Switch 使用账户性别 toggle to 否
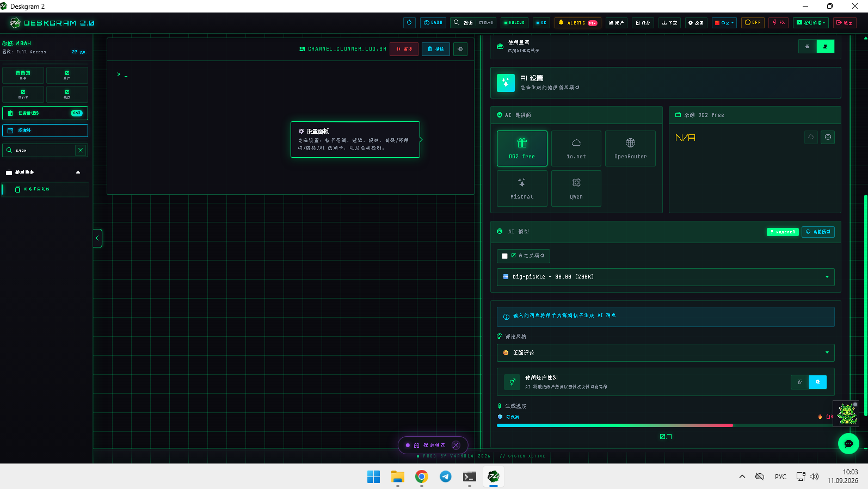Viewport: 868px width, 489px height. coord(800,382)
